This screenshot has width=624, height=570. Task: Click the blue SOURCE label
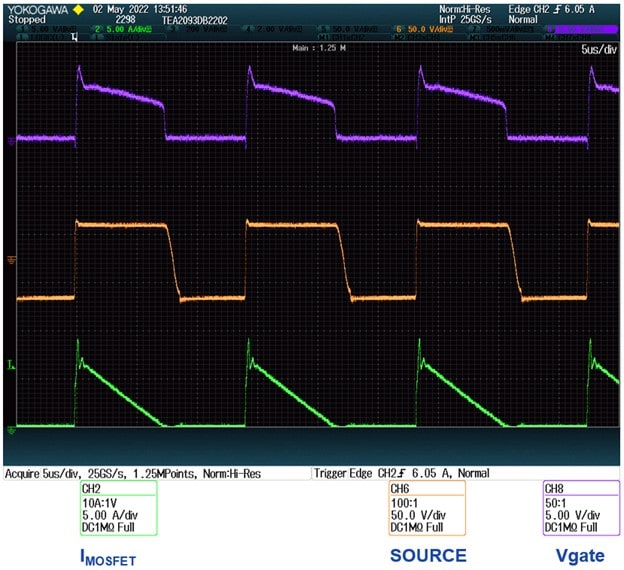427,556
